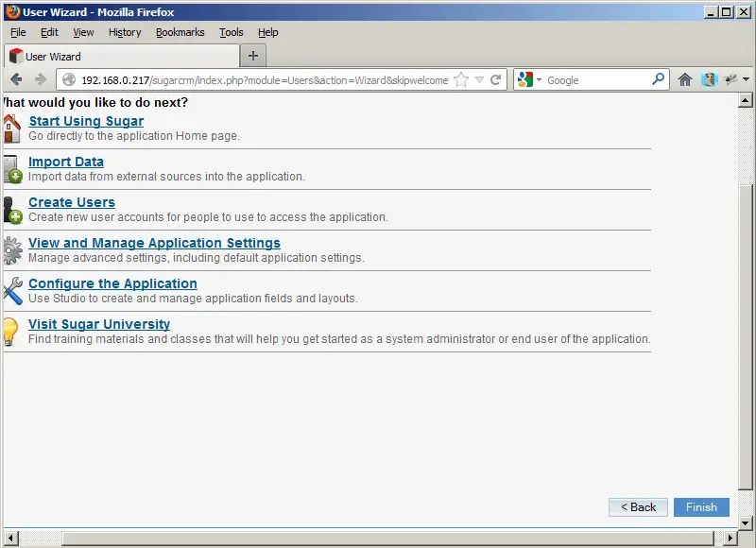
Task: Maximize the Firefox window
Action: click(726, 12)
